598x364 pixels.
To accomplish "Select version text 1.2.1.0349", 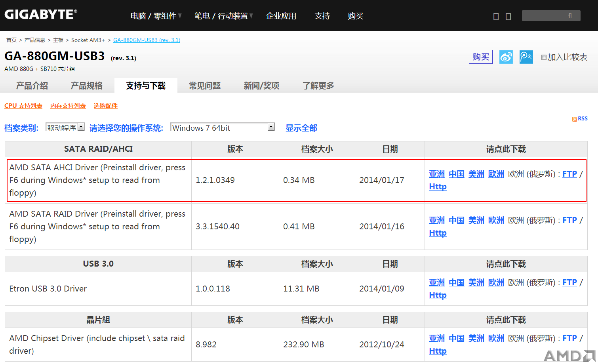I will click(215, 180).
